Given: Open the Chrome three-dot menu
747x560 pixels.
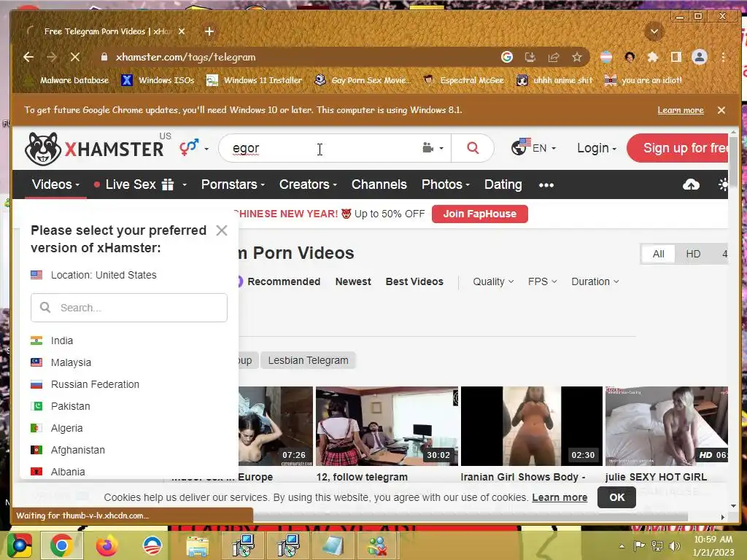Looking at the screenshot, I should (723, 57).
